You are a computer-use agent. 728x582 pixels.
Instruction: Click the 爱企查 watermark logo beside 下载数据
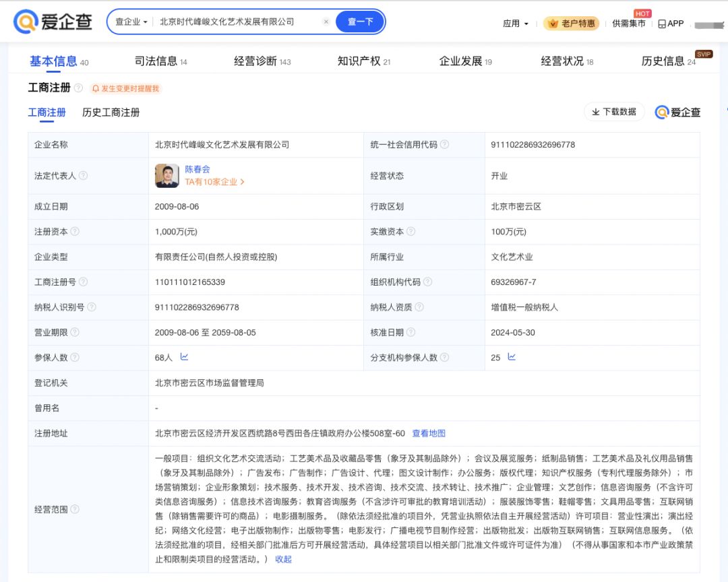point(677,112)
